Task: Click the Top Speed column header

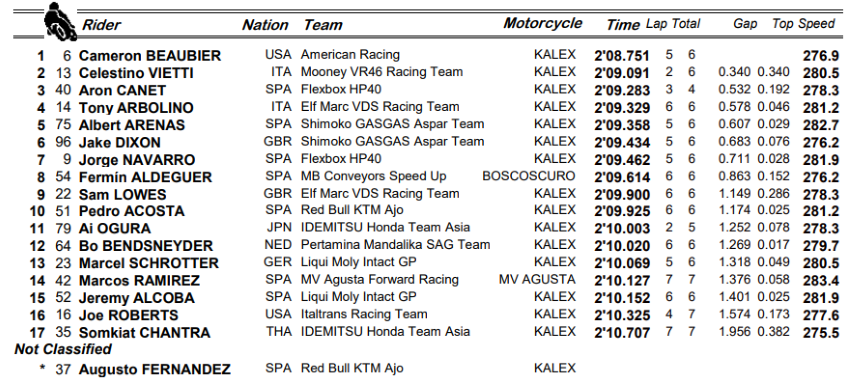Action: coord(803,24)
